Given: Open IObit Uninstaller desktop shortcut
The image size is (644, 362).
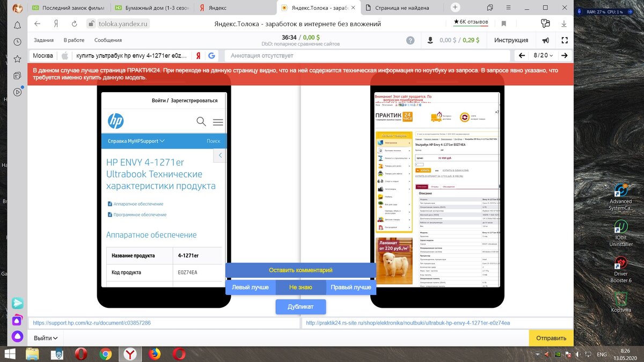Looking at the screenshot, I should pos(621,233).
